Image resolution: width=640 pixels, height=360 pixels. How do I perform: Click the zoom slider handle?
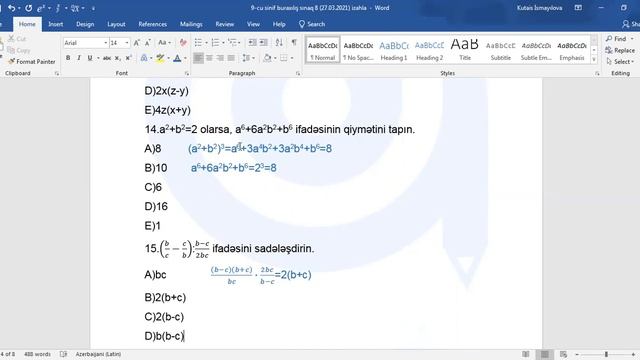[607, 354]
